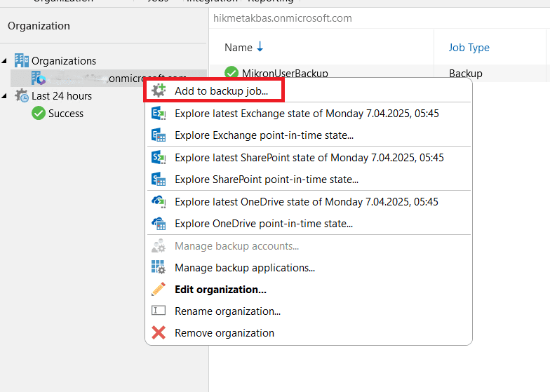Select Explore SharePoint point-in-time state
Viewport: 550px width, 392px height.
point(267,180)
